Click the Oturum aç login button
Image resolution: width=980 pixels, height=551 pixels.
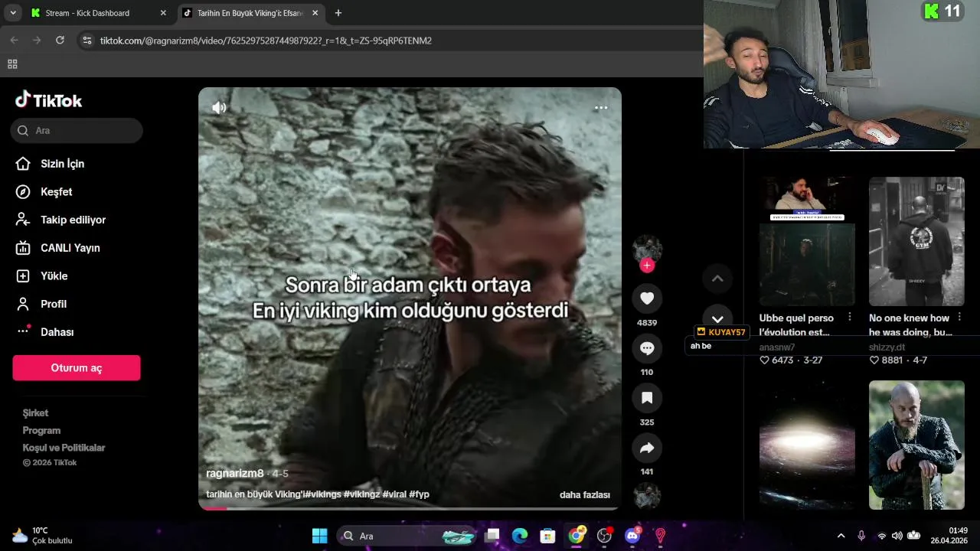77,368
